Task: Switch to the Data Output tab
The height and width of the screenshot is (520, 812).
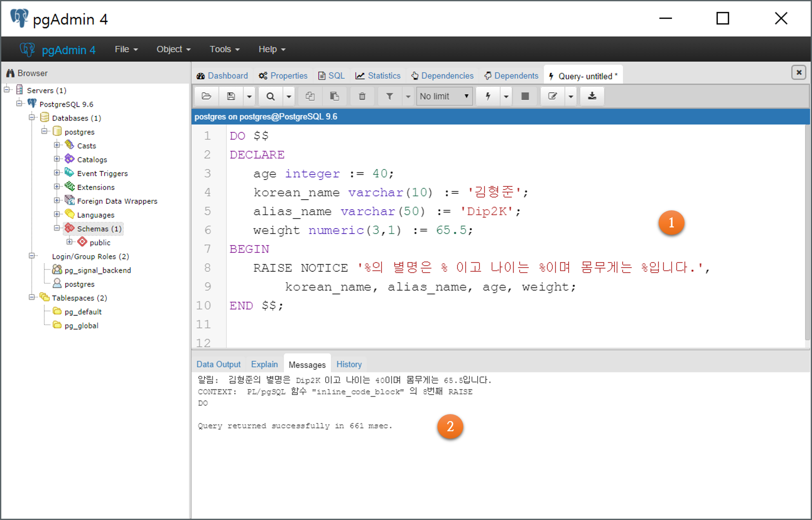Action: pyautogui.click(x=218, y=364)
